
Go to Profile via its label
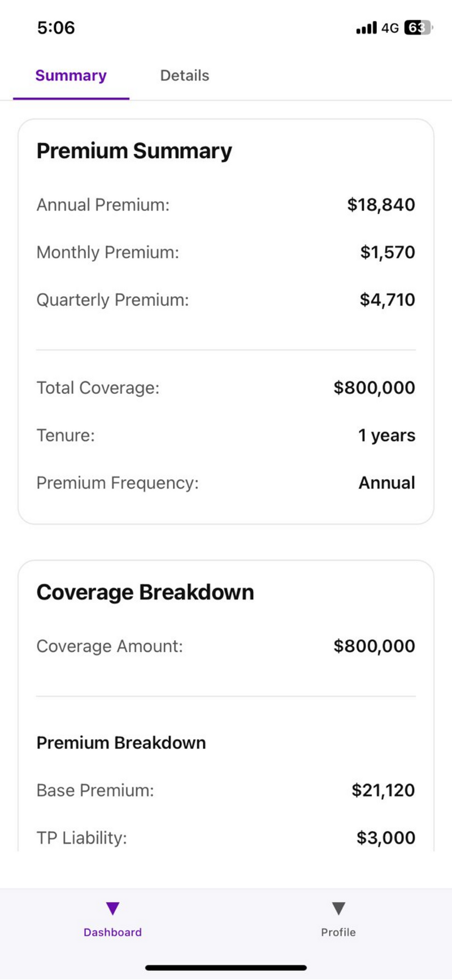click(x=338, y=932)
